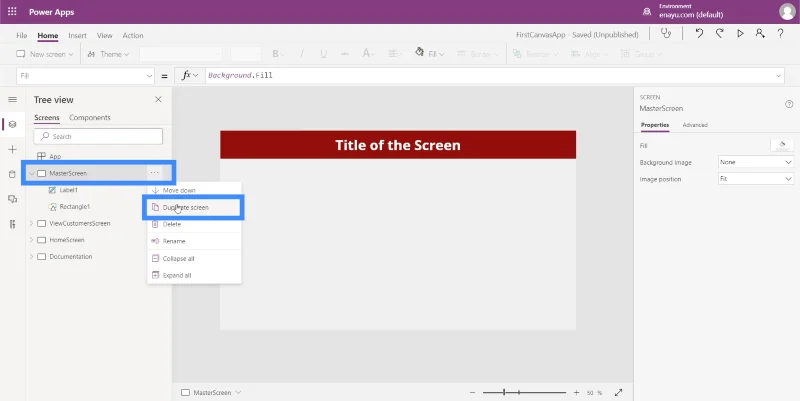Toggle the hamburger navigation menu

(13, 99)
